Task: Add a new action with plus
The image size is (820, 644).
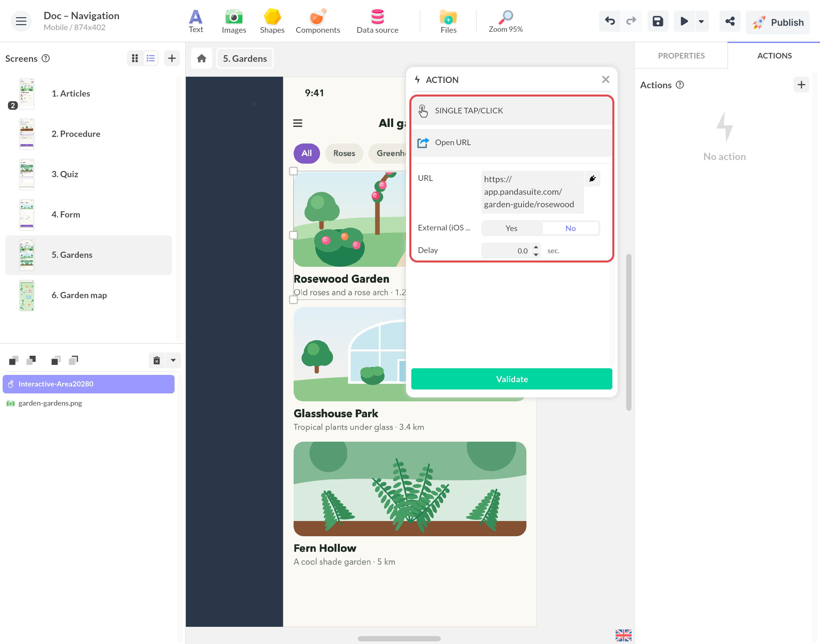Action: (x=801, y=85)
